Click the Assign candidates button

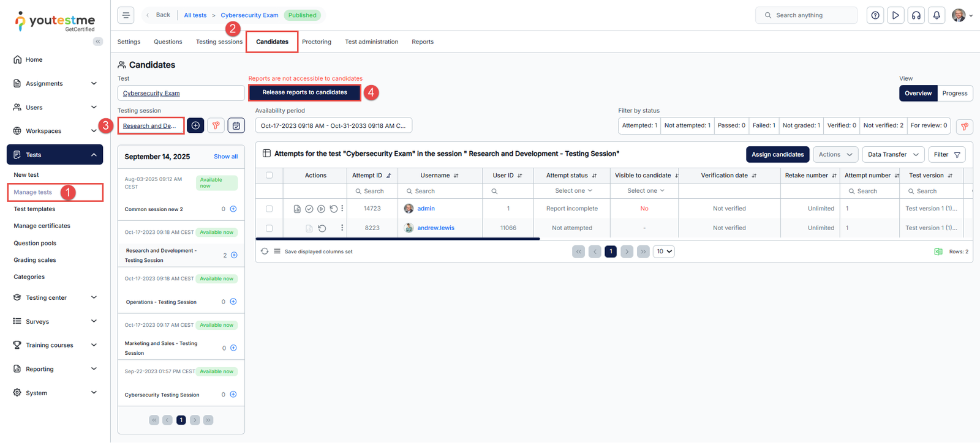777,155
